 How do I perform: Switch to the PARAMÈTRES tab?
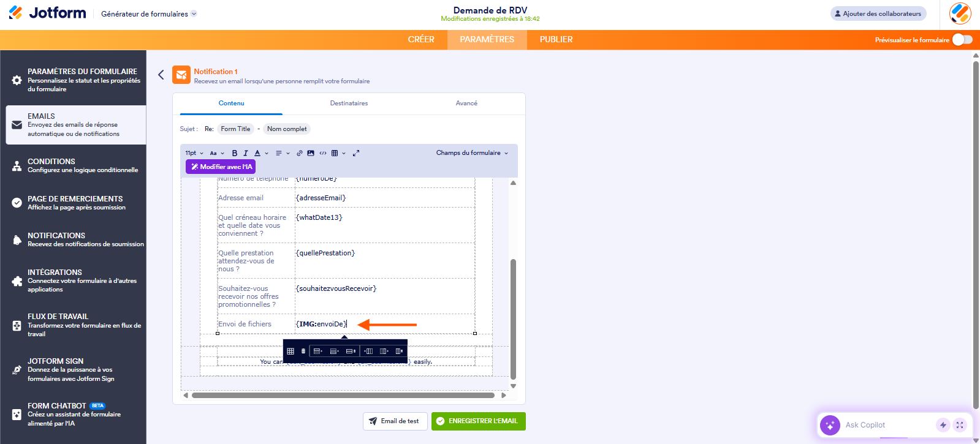pyautogui.click(x=487, y=40)
